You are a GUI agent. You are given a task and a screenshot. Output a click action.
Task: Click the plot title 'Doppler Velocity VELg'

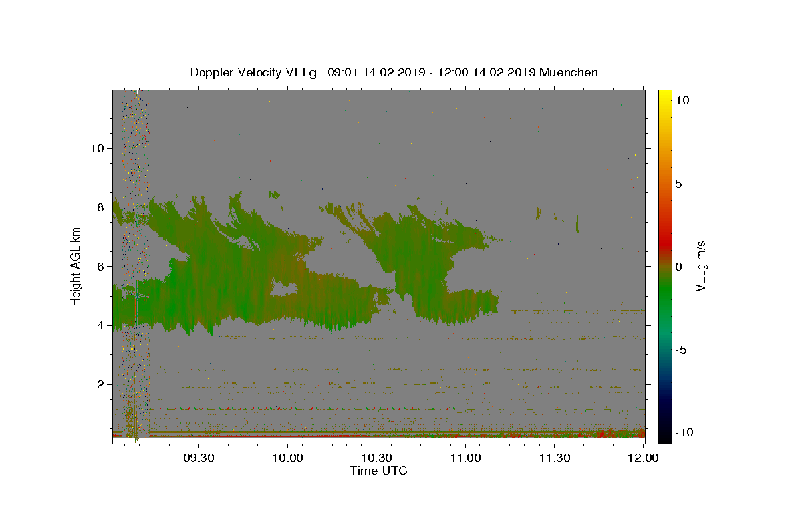pos(254,72)
